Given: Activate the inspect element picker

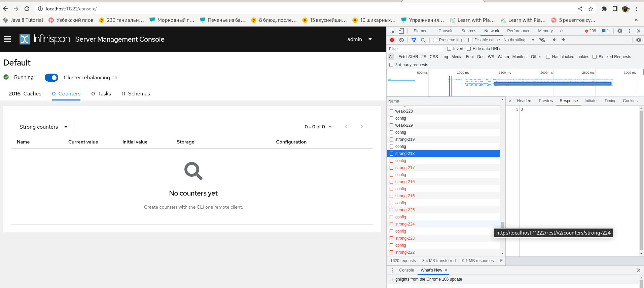Looking at the screenshot, I should (x=392, y=31).
